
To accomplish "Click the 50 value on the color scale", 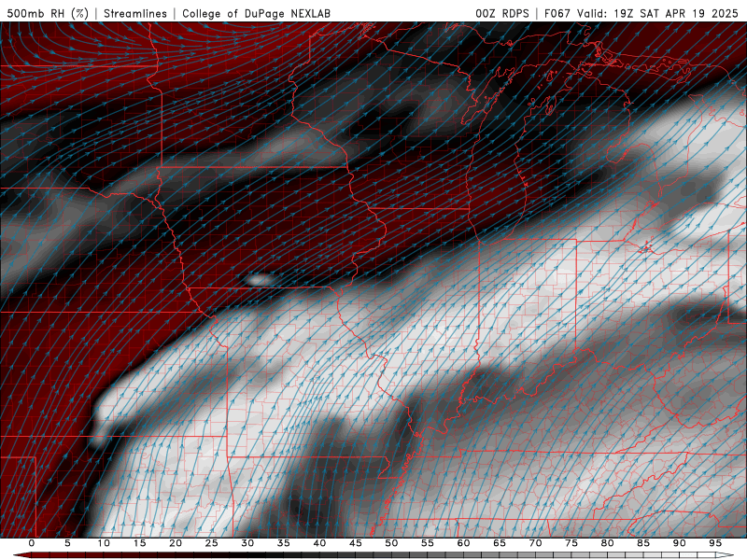I will click(391, 543).
